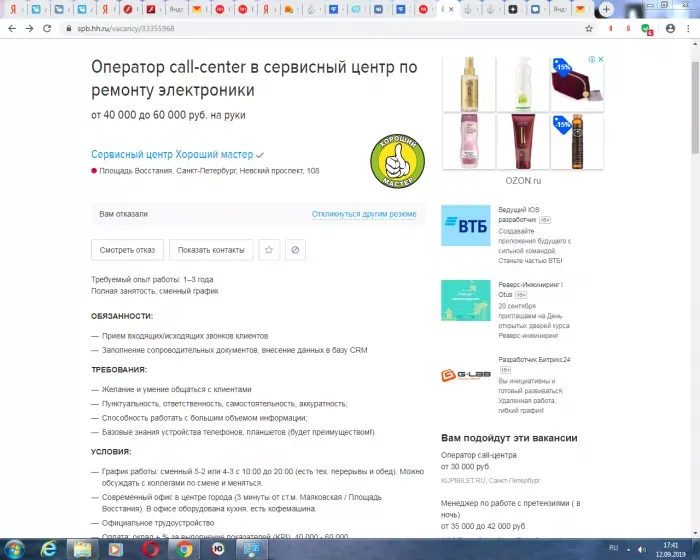Switch to the orange chat bubbles tab
Image resolution: width=700 pixels, height=560 pixels.
click(x=289, y=9)
